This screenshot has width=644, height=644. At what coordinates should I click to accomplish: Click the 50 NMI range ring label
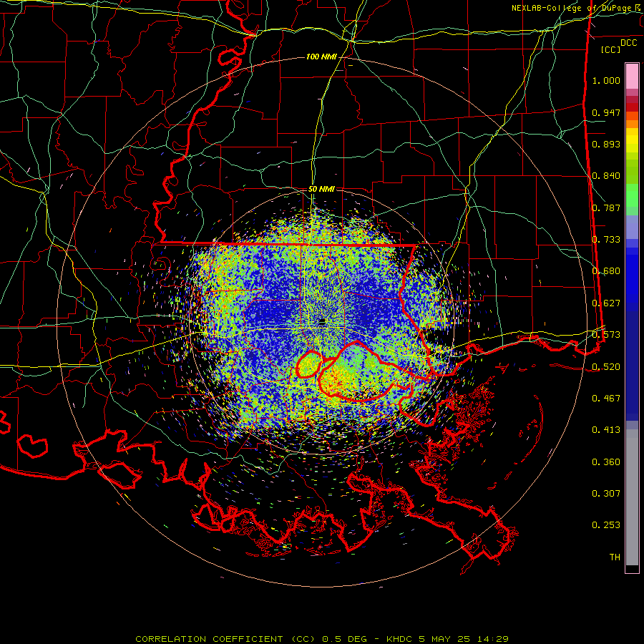click(x=321, y=189)
